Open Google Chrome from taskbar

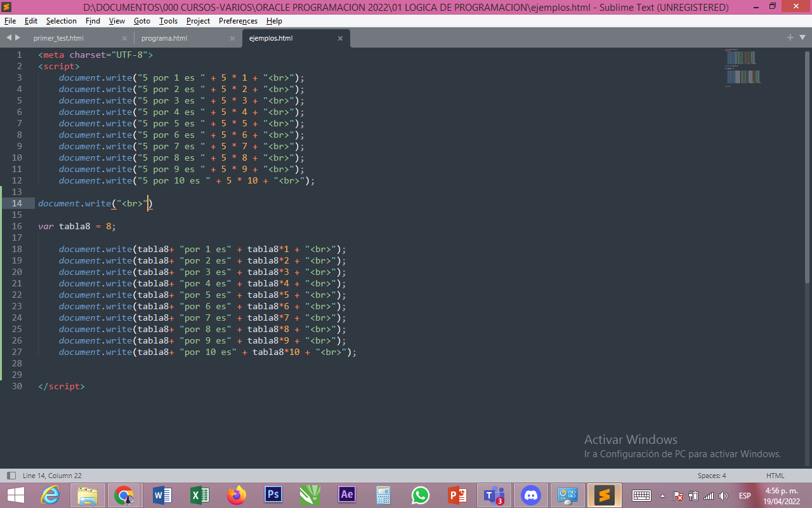[124, 495]
